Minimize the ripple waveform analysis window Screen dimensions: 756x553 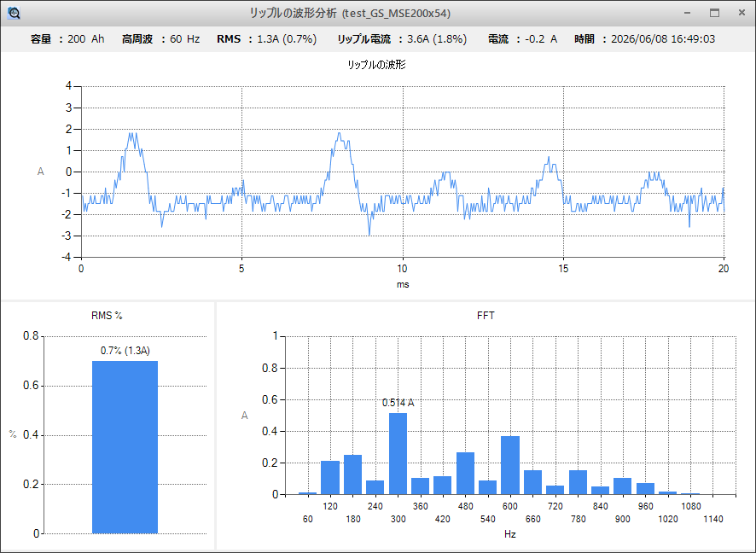point(687,13)
